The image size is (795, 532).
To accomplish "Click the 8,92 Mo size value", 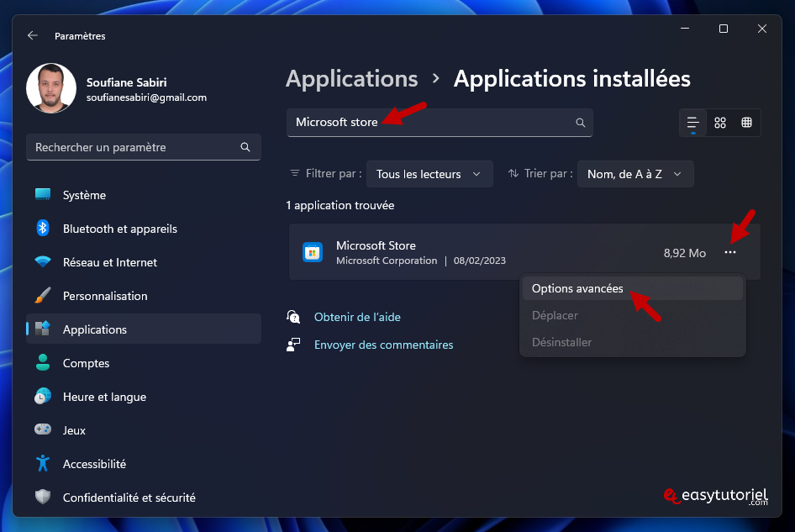I will [x=684, y=253].
